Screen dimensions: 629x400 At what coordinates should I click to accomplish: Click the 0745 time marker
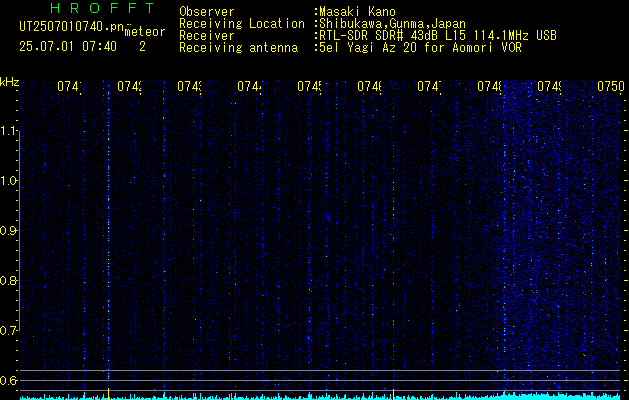pos(310,86)
